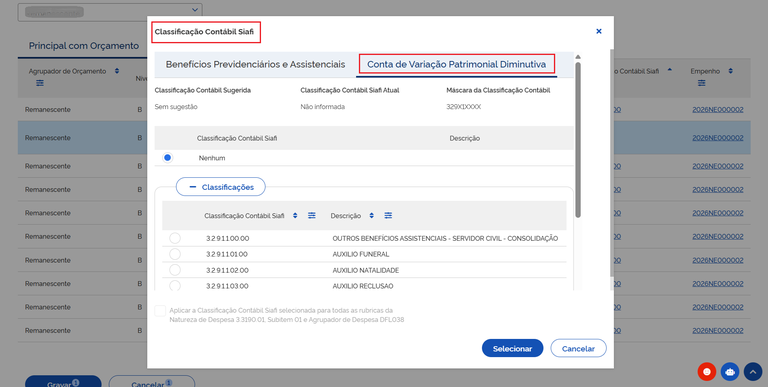Click the Sem sugestão value
768x387 pixels.
tap(176, 107)
